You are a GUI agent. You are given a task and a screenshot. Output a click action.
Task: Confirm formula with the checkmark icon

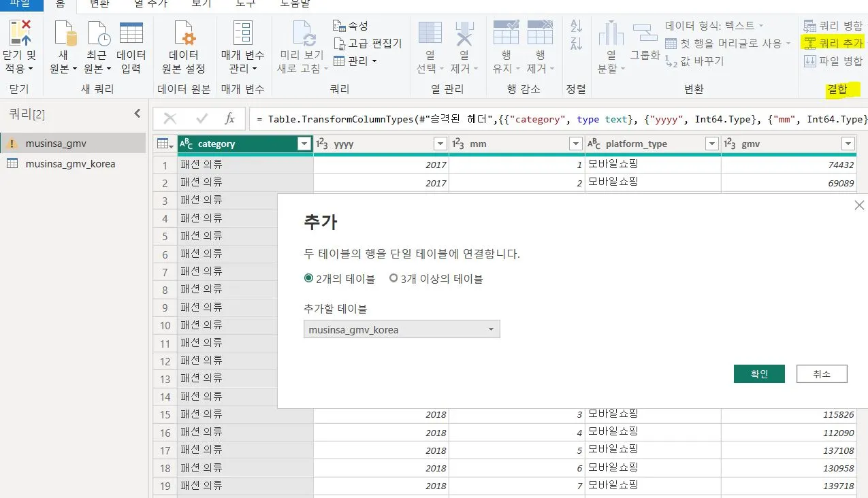click(202, 118)
